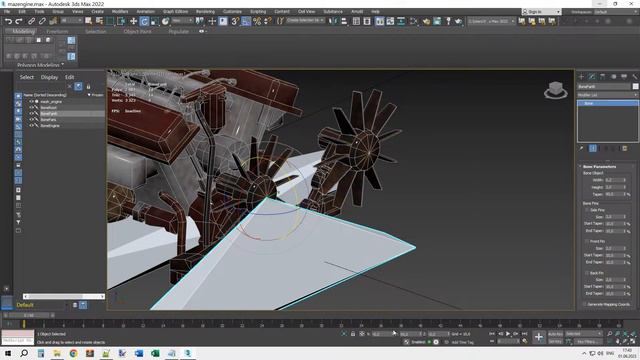The width and height of the screenshot is (640, 360).
Task: Activate the Select and Move tool
Action: point(133,21)
